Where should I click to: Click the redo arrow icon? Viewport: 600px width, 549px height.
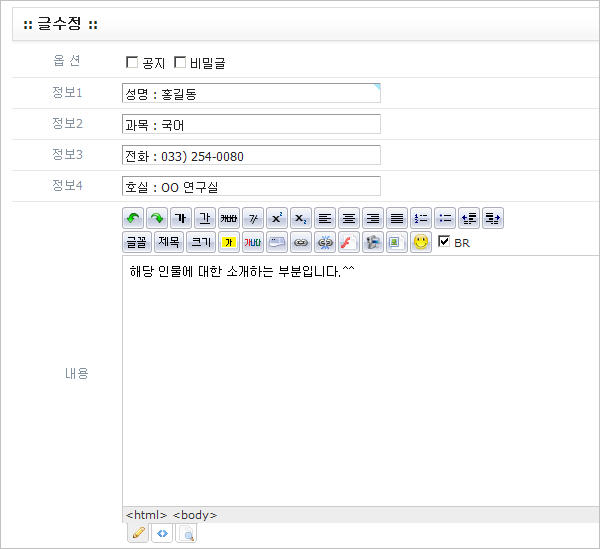click(x=156, y=218)
